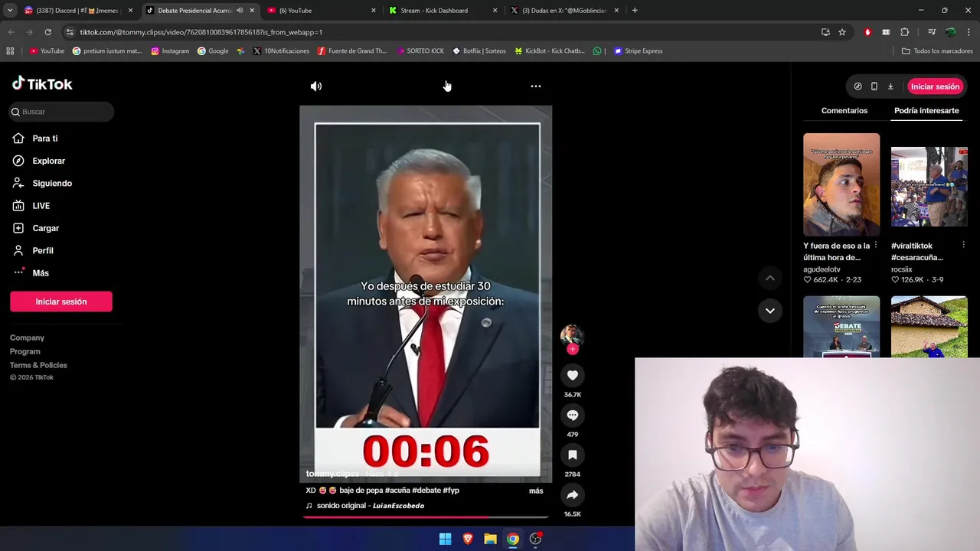Open sonido original - LuianEscobedo link
This screenshot has height=551, width=980.
pos(370,506)
